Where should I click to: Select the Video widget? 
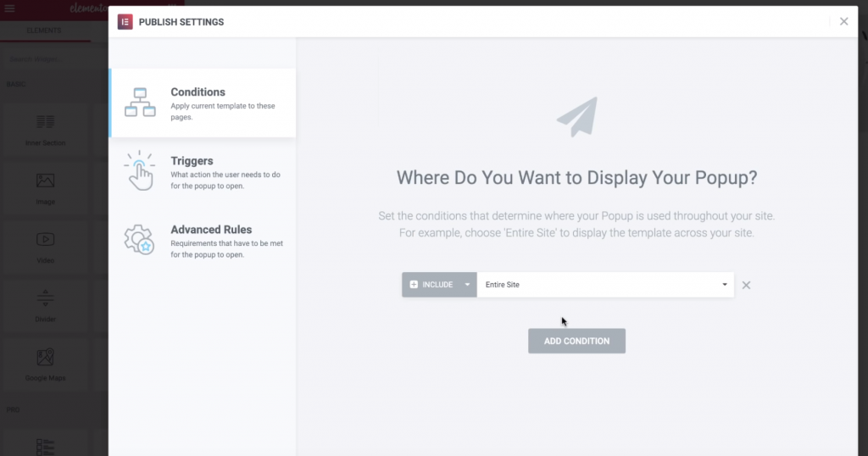45,246
